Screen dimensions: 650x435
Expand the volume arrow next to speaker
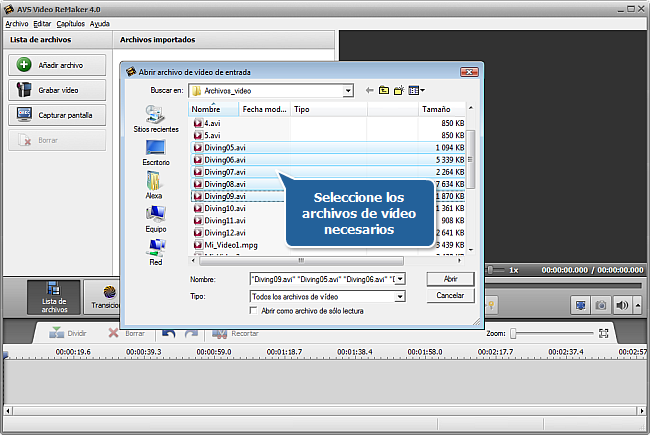pos(638,306)
